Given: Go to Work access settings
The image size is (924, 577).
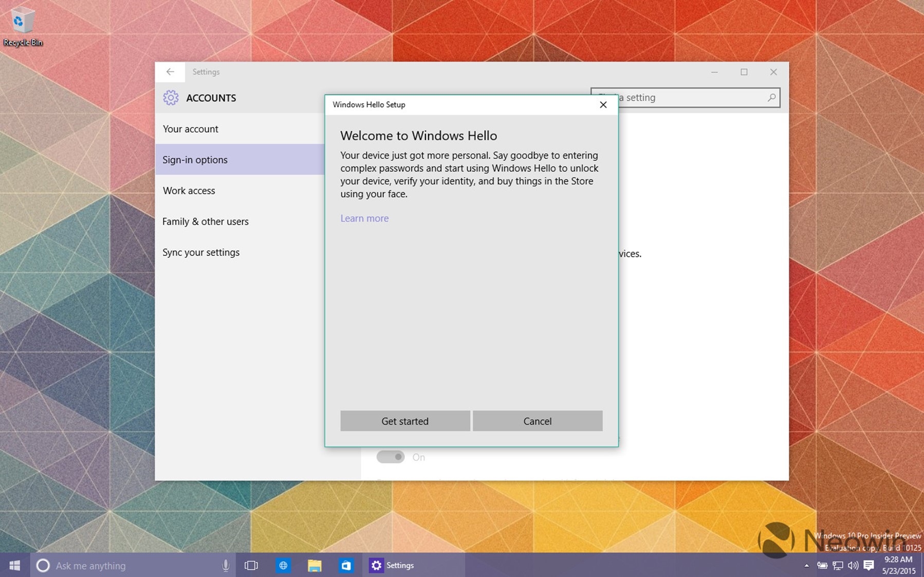Looking at the screenshot, I should pos(189,191).
